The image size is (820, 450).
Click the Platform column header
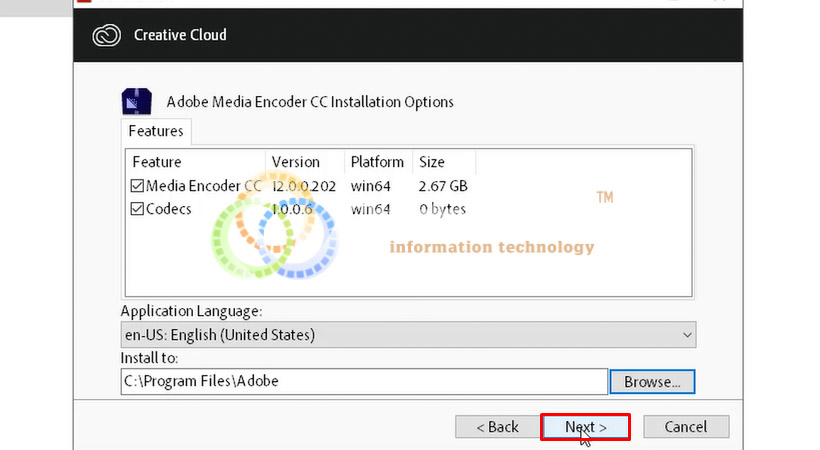[379, 162]
